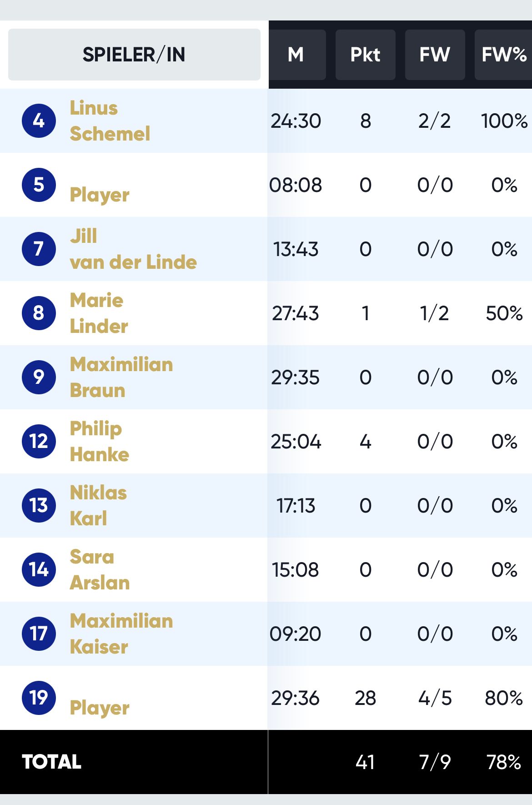
Task: Open Marie Linder player profile
Action: 99,313
